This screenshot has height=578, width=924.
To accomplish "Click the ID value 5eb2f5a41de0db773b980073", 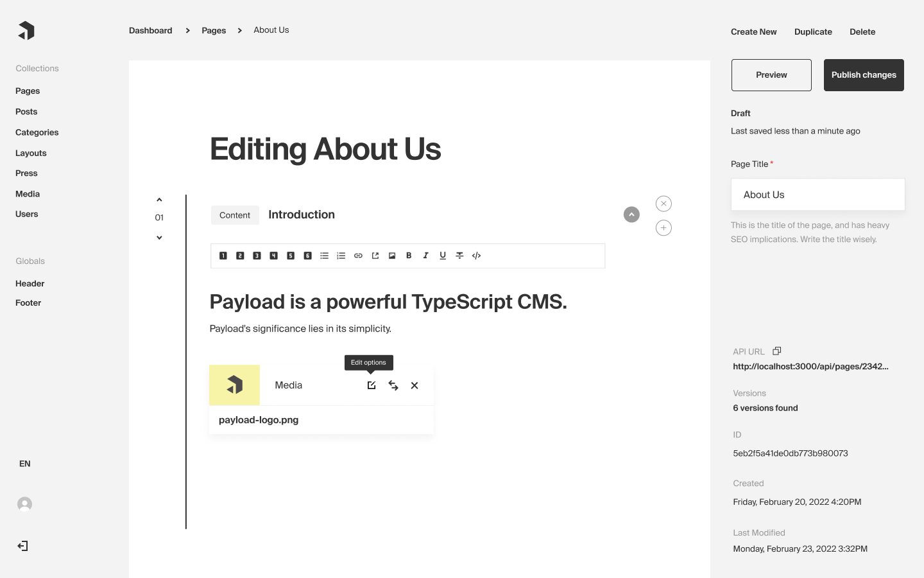I will [x=791, y=453].
